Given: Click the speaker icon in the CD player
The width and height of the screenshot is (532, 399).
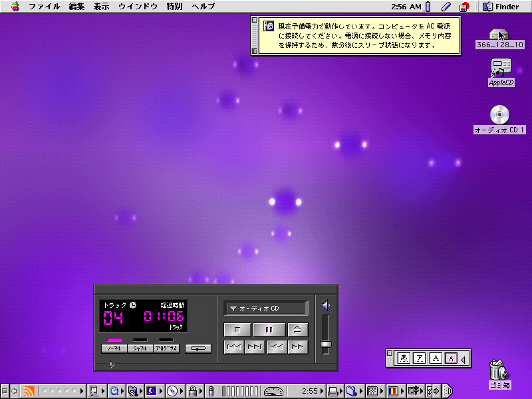Looking at the screenshot, I should [x=325, y=304].
